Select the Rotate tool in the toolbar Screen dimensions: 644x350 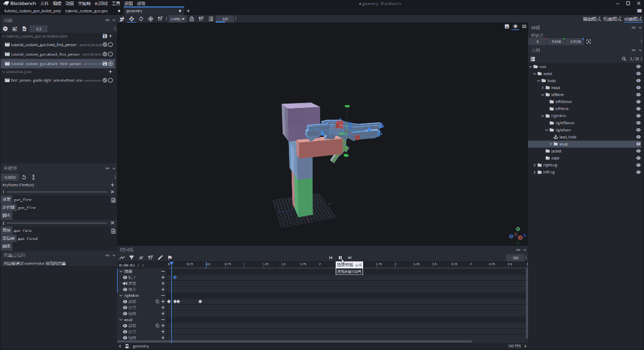point(141,19)
